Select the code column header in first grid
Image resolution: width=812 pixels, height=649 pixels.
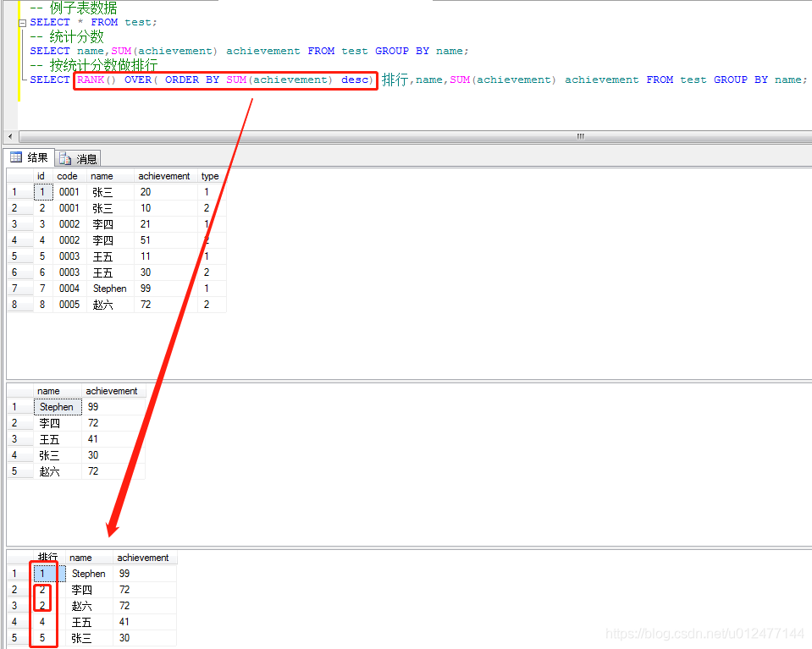point(68,176)
